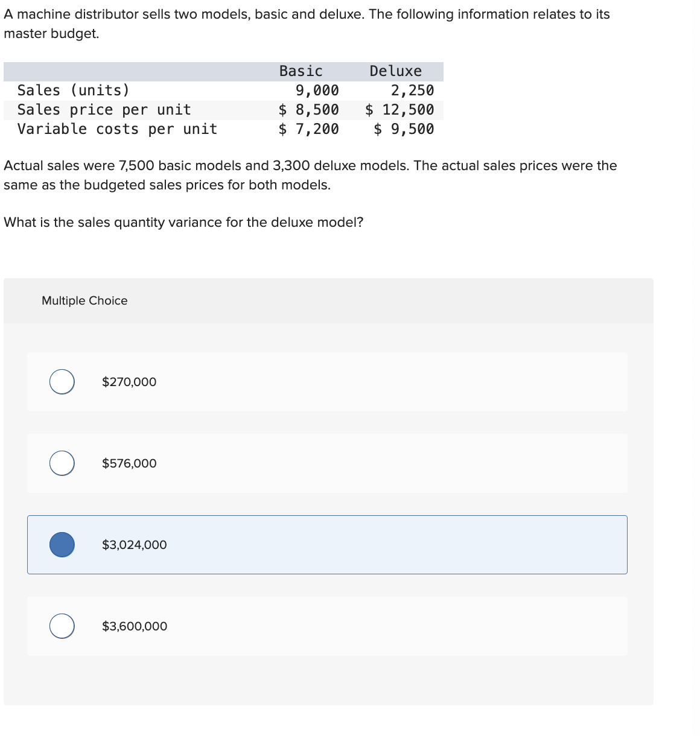
Task: Click the Basic sales price $8,500
Action: click(x=308, y=110)
